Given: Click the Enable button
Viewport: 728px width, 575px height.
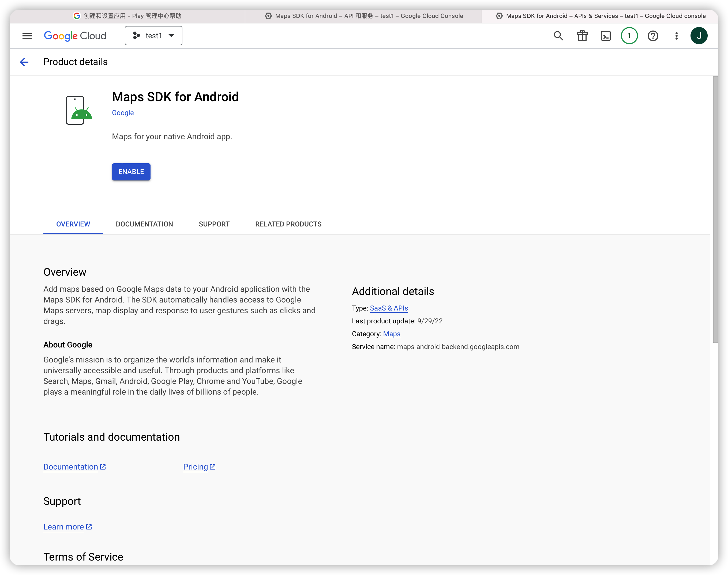Looking at the screenshot, I should pos(131,172).
